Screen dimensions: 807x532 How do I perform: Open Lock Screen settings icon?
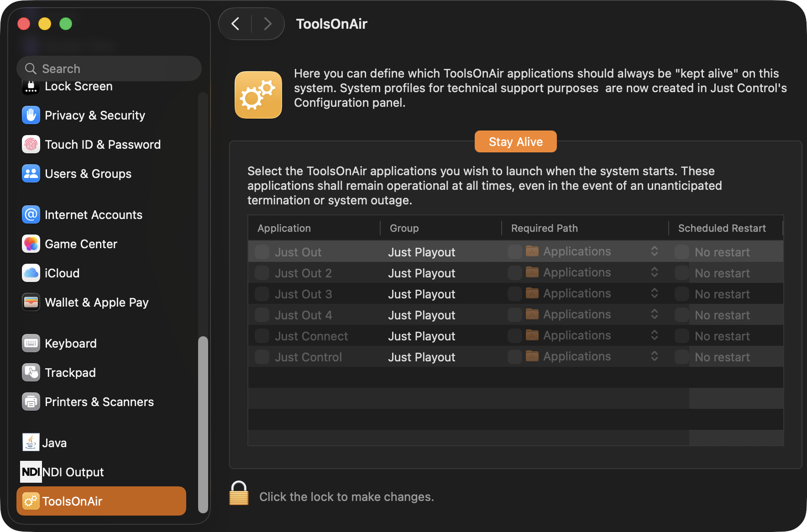[x=31, y=86]
